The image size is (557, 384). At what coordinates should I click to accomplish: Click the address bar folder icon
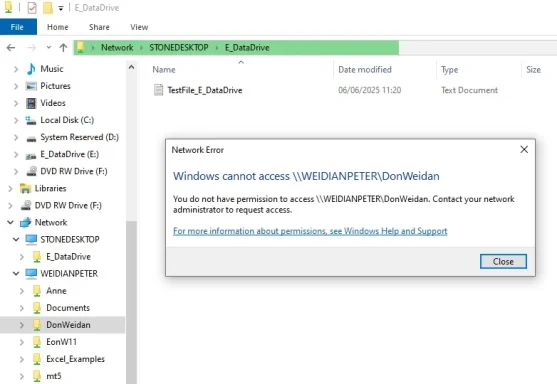click(81, 47)
